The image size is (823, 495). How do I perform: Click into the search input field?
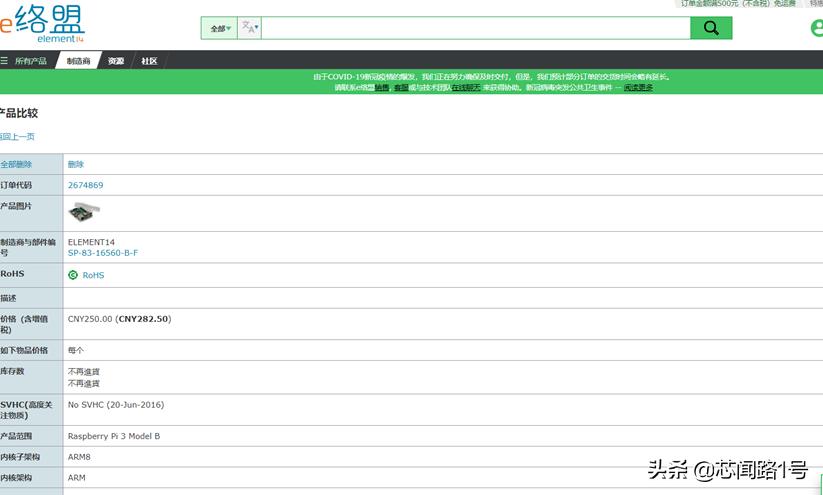[x=476, y=28]
